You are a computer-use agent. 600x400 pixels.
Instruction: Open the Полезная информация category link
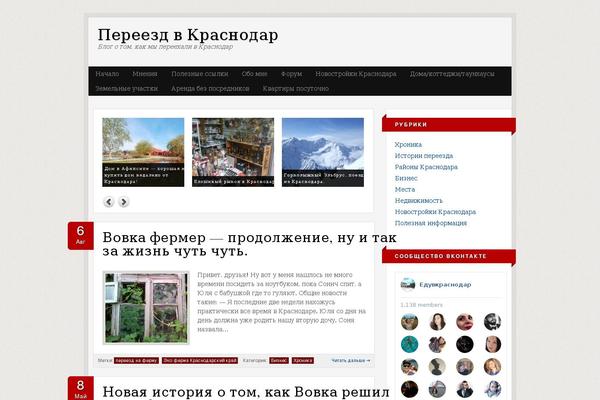[x=431, y=223]
